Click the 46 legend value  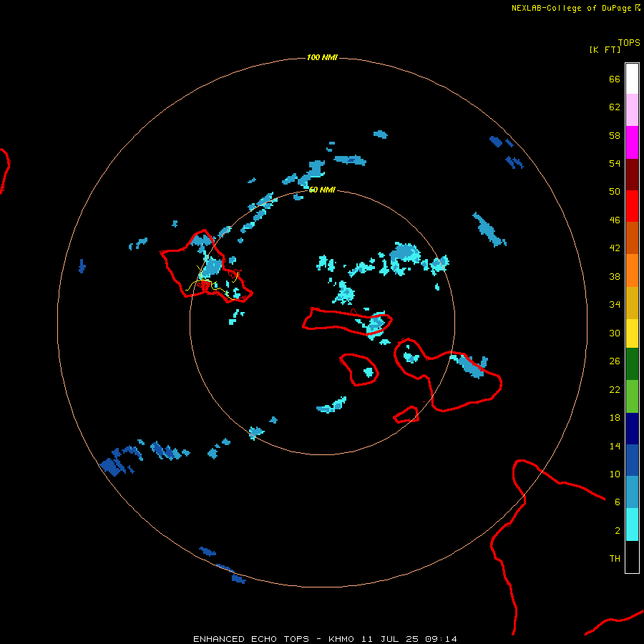click(x=615, y=220)
